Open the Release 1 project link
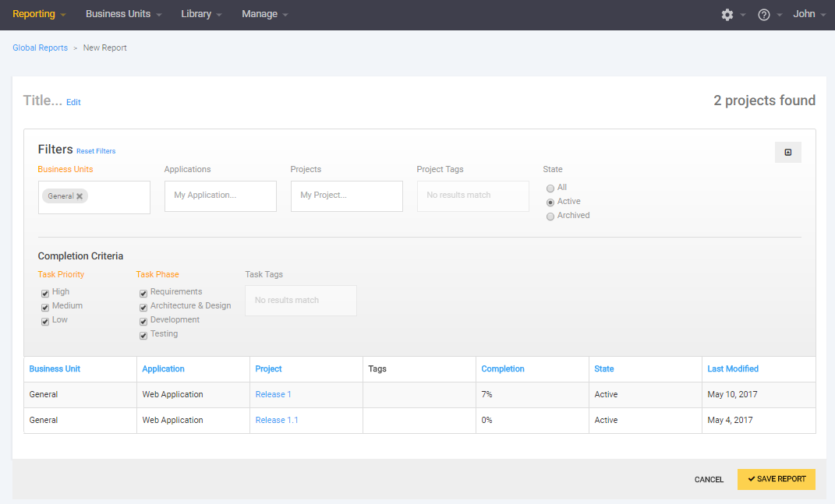 coord(273,394)
